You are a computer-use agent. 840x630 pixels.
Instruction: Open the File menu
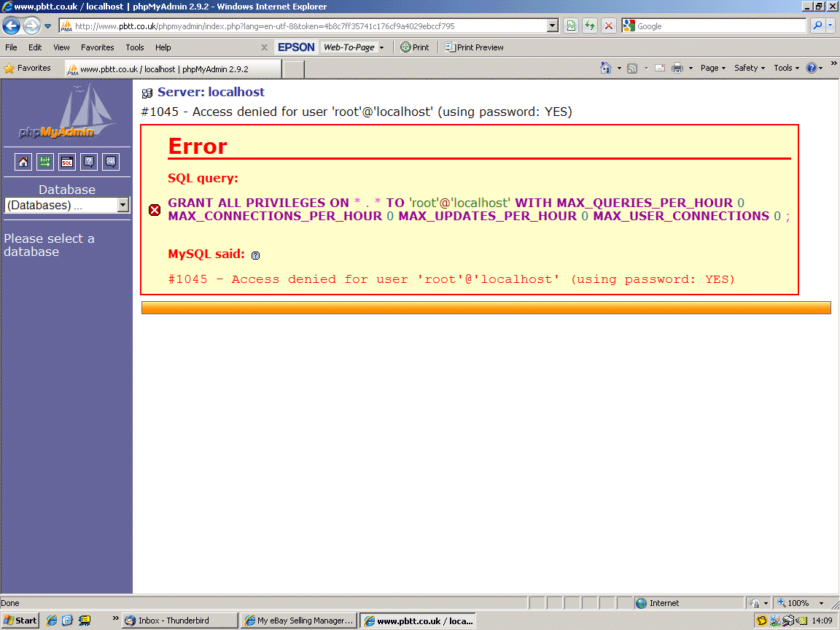(11, 47)
